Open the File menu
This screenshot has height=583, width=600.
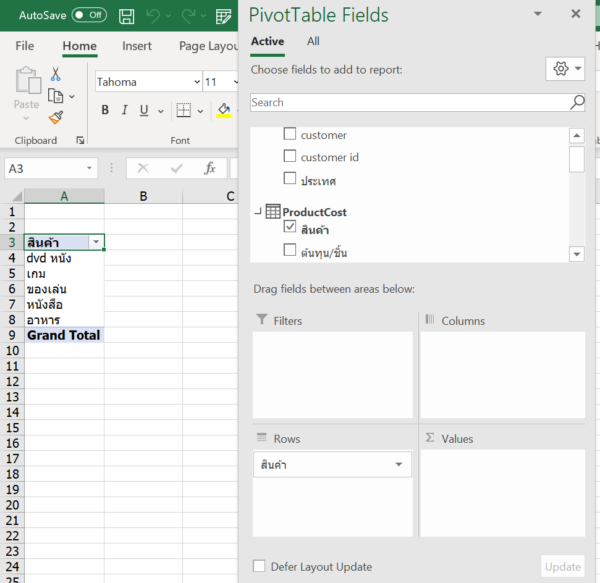click(25, 46)
